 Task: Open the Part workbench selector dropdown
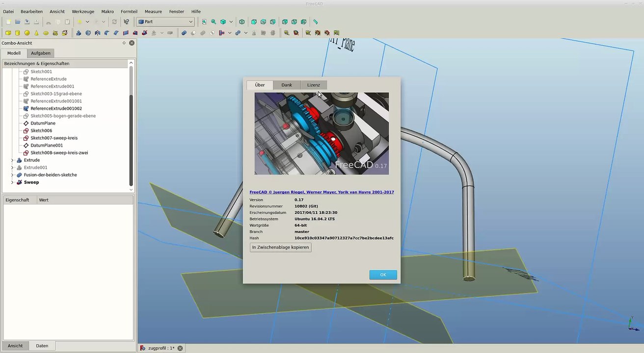point(166,22)
